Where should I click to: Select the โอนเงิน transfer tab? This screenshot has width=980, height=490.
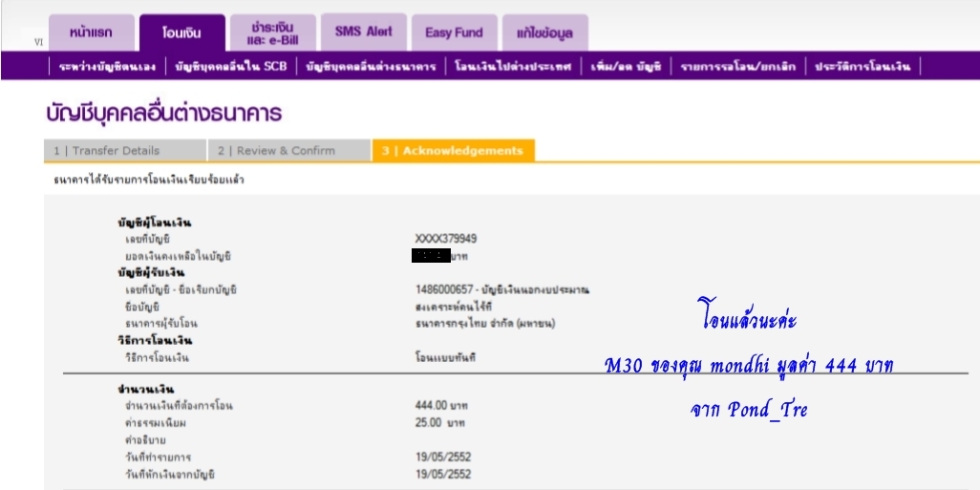coord(181,32)
